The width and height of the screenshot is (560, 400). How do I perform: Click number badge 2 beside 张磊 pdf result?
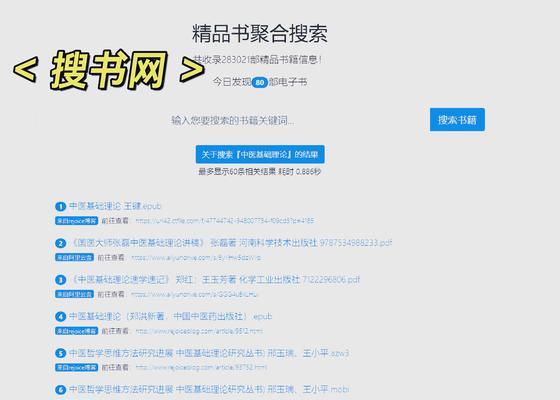click(60, 243)
